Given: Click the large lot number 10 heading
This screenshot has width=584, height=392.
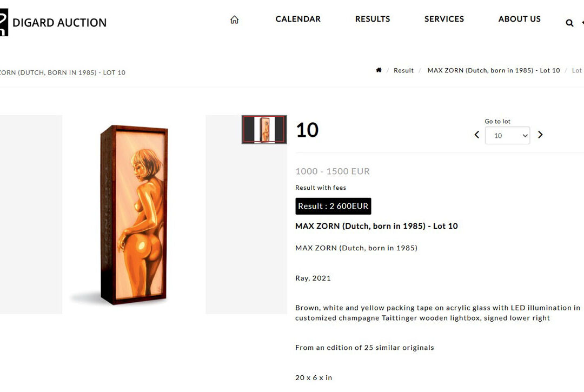Looking at the screenshot, I should [x=307, y=130].
